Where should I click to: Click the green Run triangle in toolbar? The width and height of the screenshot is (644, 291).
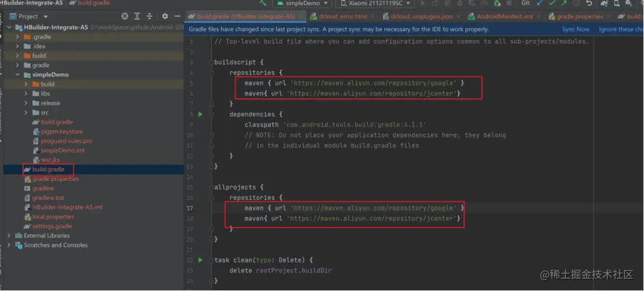point(423,3)
